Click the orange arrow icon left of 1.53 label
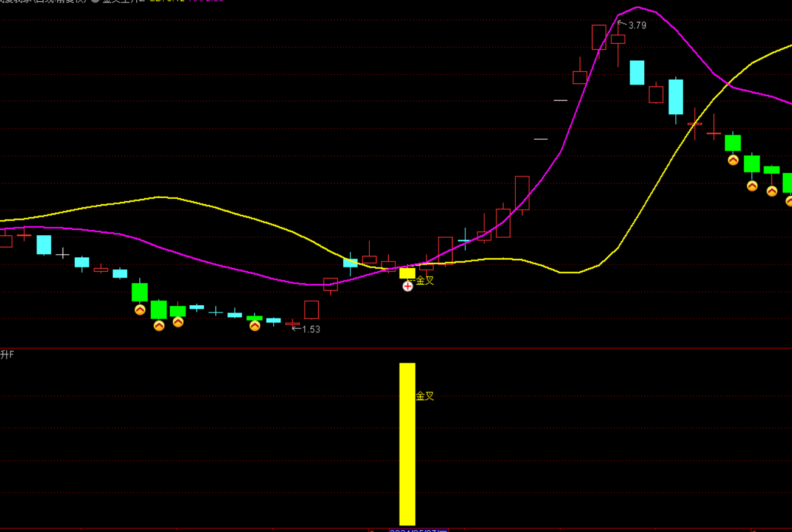Image resolution: width=792 pixels, height=532 pixels. pos(255,326)
